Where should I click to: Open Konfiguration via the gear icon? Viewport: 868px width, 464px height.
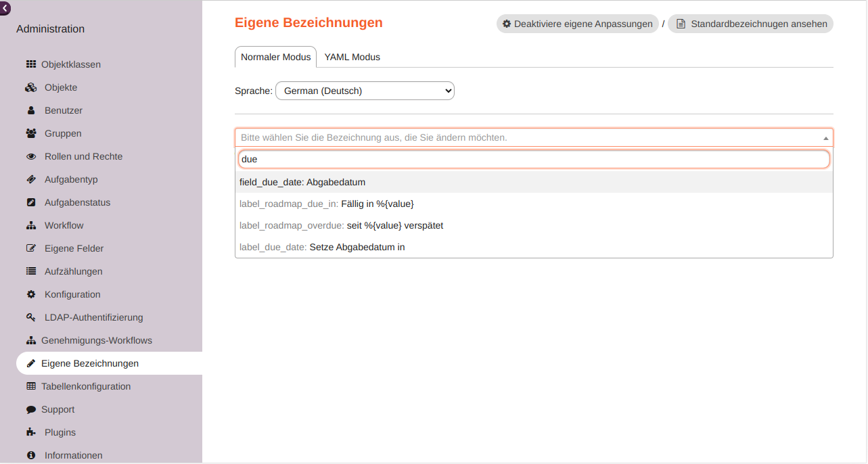tap(30, 294)
